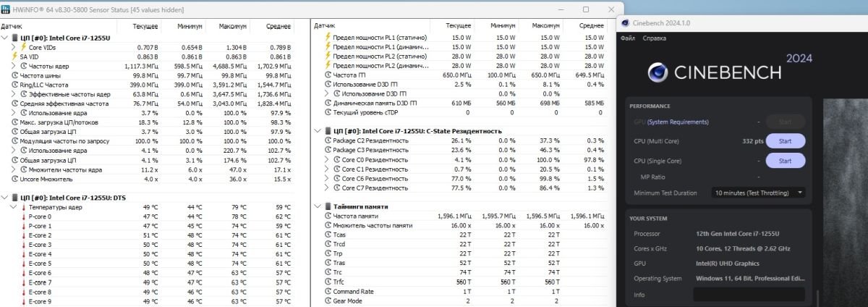Click the thermometer icon for E-core 9
Image resolution: width=868 pixels, height=307 pixels.
click(x=22, y=301)
